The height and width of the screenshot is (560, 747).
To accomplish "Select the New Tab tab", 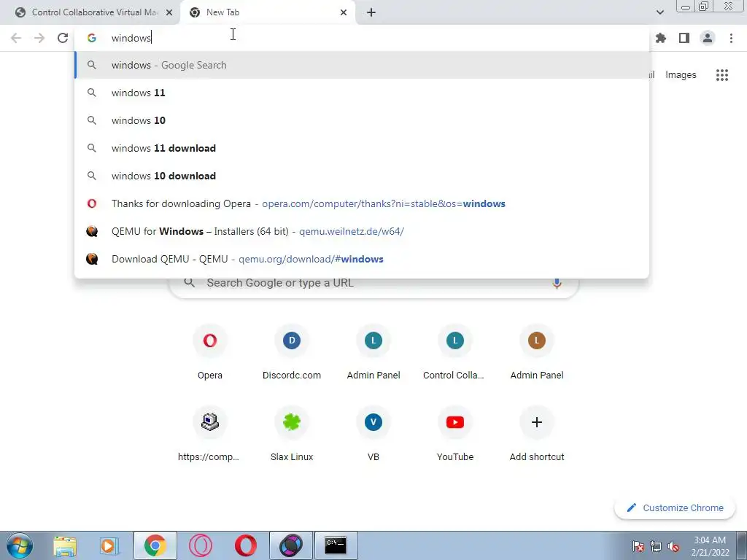I will [267, 12].
